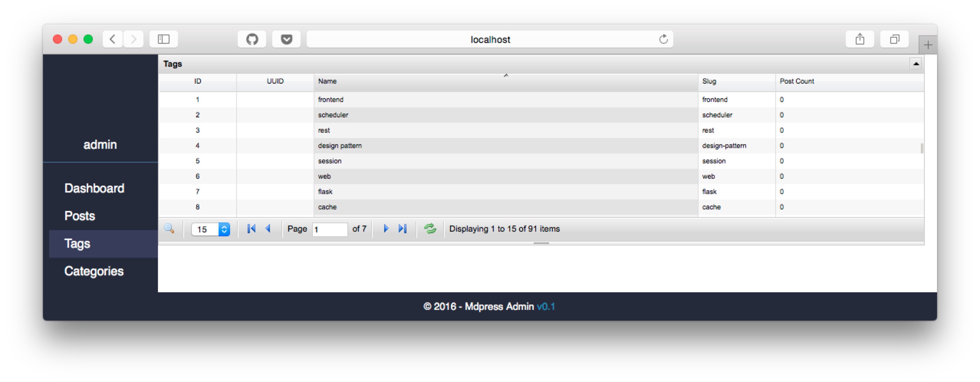Refresh the tags grid with green arrows

tap(430, 229)
